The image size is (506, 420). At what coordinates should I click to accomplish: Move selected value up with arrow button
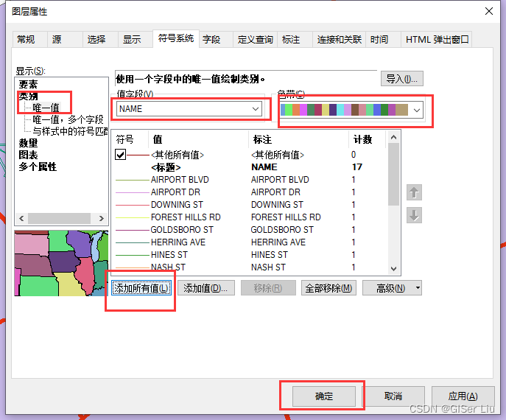414,193
